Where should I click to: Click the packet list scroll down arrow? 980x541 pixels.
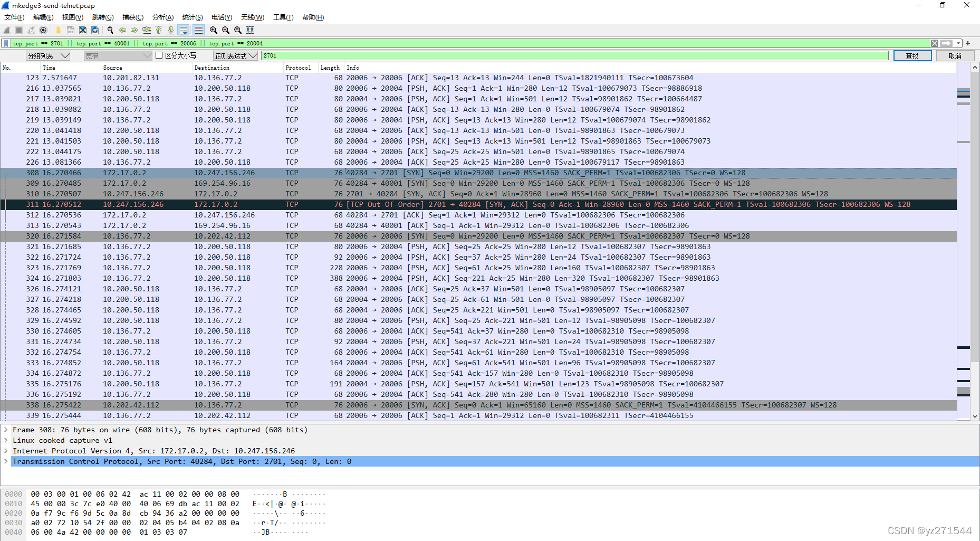click(975, 416)
